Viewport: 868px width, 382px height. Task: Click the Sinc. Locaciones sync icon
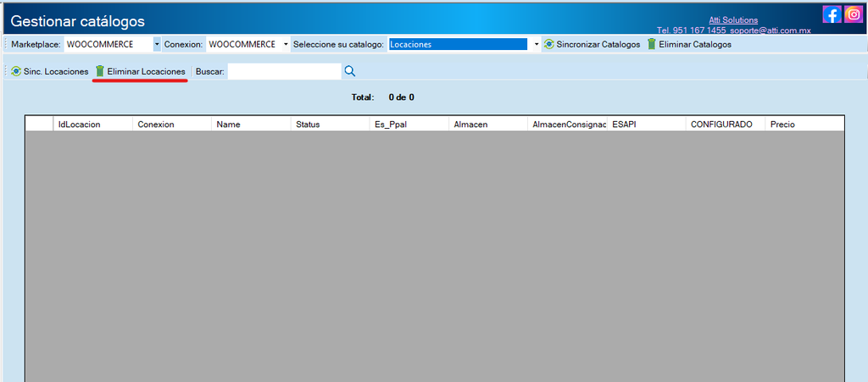(16, 71)
